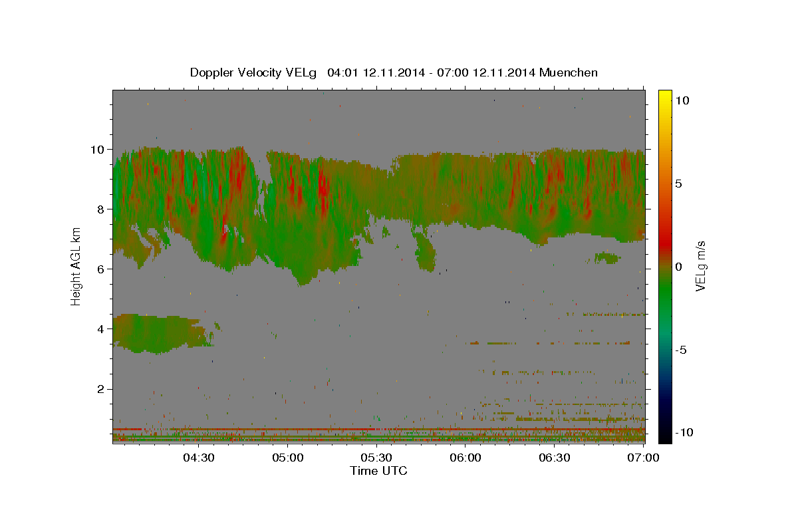Viewport: 798px width, 532px height.
Task: Click the 'VELg m/s' colorbar label
Action: click(700, 265)
